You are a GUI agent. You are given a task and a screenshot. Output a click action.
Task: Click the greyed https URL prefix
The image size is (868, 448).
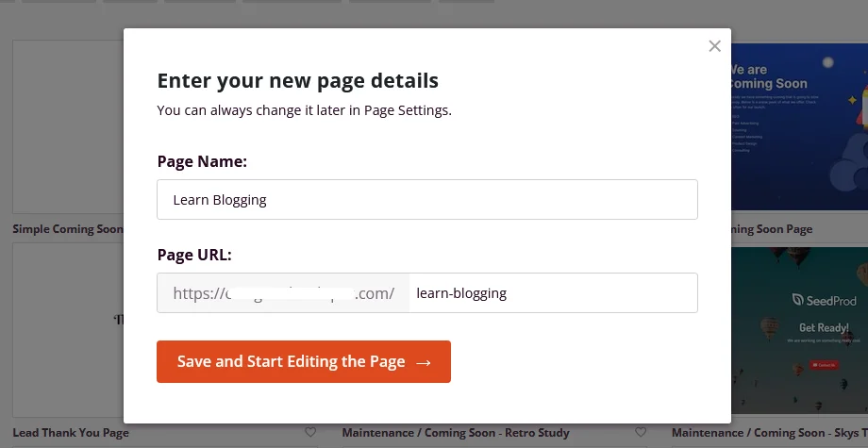[283, 292]
